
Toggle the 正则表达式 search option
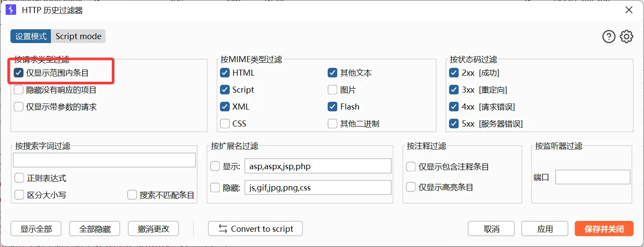click(x=19, y=178)
